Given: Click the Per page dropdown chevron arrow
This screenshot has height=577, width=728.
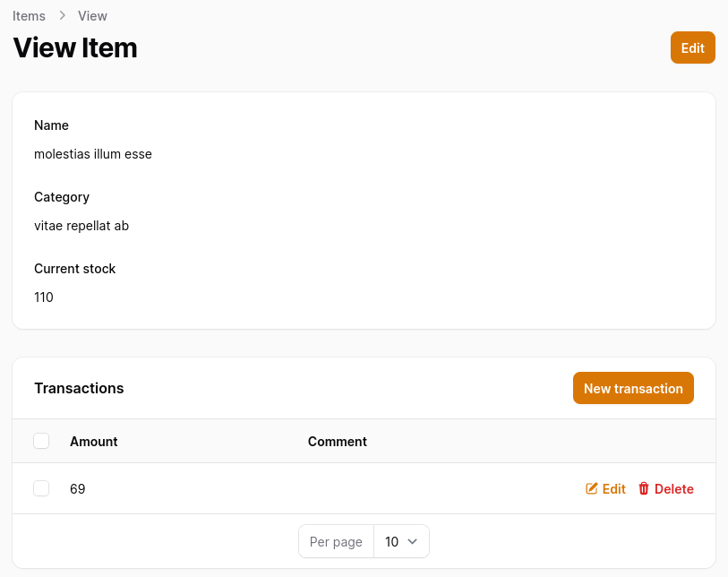Looking at the screenshot, I should (413, 541).
